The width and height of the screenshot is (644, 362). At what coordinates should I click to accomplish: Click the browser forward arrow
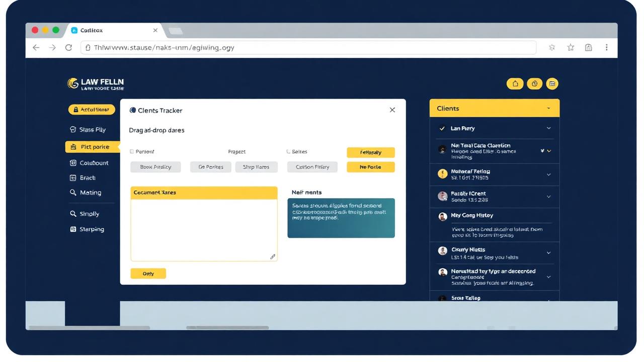point(52,47)
